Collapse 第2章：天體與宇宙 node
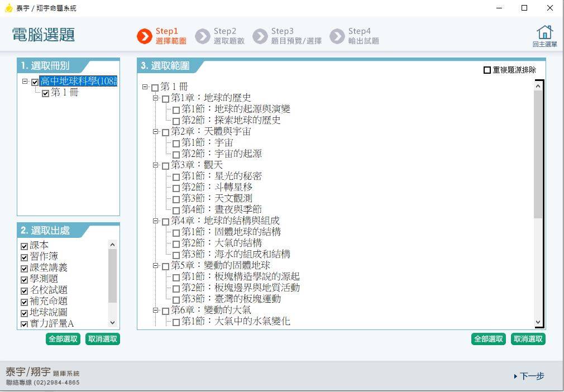The width and height of the screenshot is (564, 392). (156, 132)
